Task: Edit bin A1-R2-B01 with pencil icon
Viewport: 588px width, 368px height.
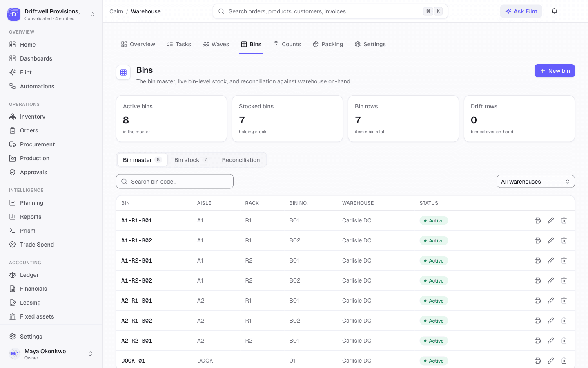Action: (x=551, y=260)
